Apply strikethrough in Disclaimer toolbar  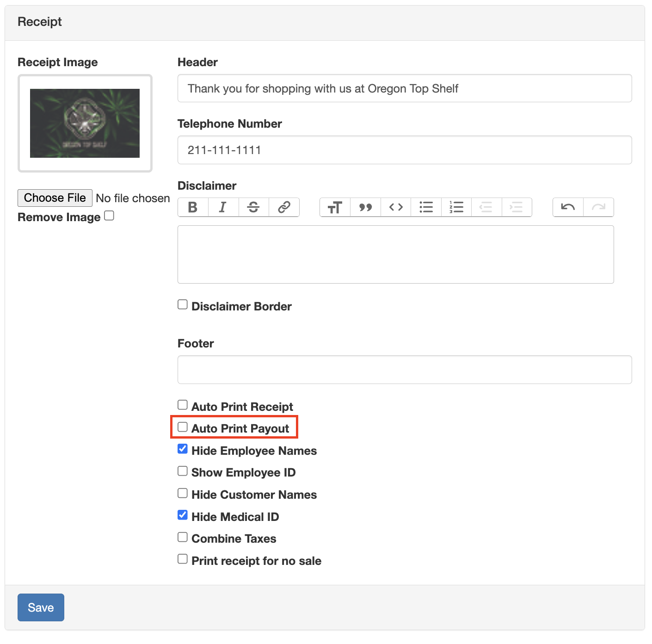pyautogui.click(x=254, y=207)
